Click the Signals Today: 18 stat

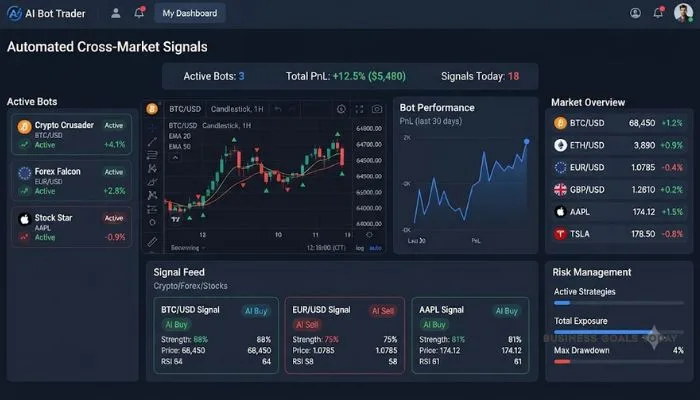tap(480, 76)
